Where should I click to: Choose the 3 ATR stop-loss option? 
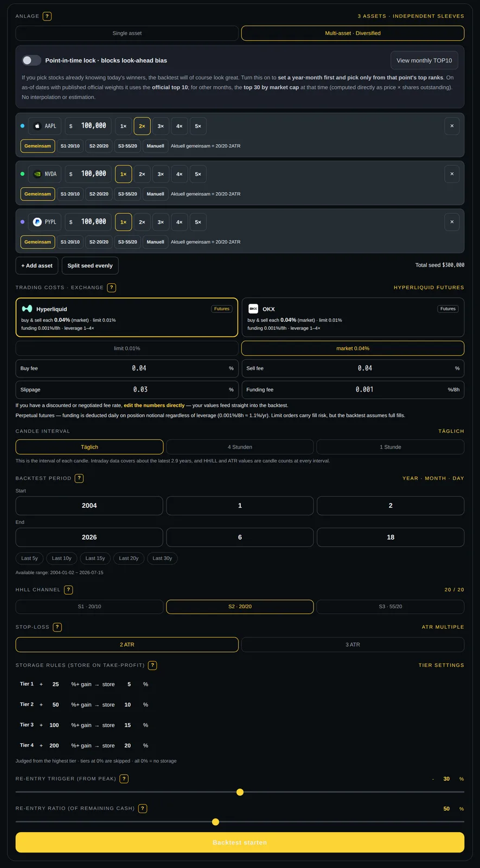[x=353, y=644]
